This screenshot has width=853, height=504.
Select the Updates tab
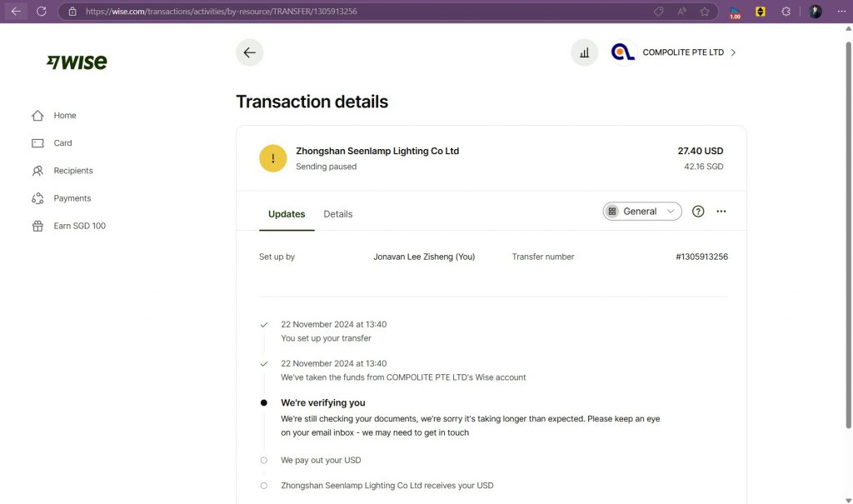(x=287, y=214)
